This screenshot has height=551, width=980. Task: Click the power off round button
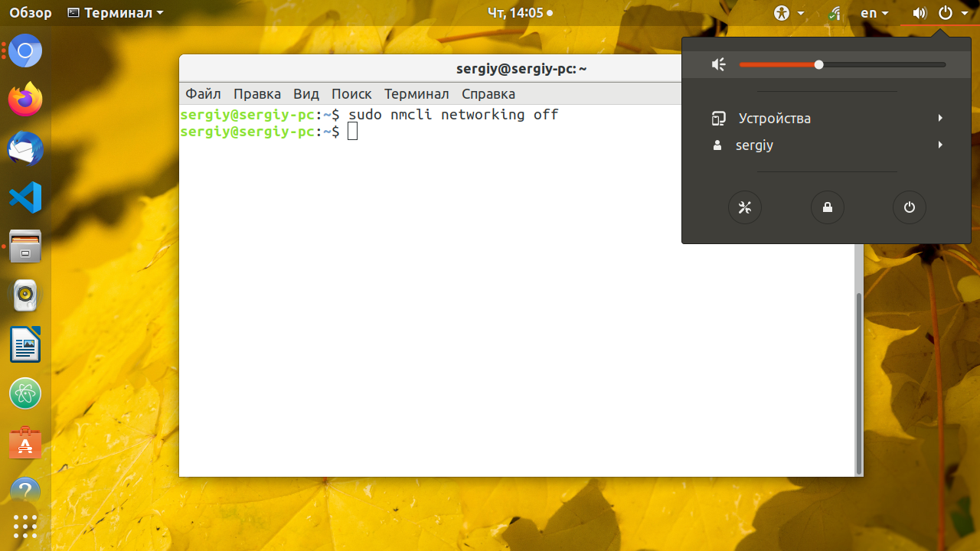point(910,207)
